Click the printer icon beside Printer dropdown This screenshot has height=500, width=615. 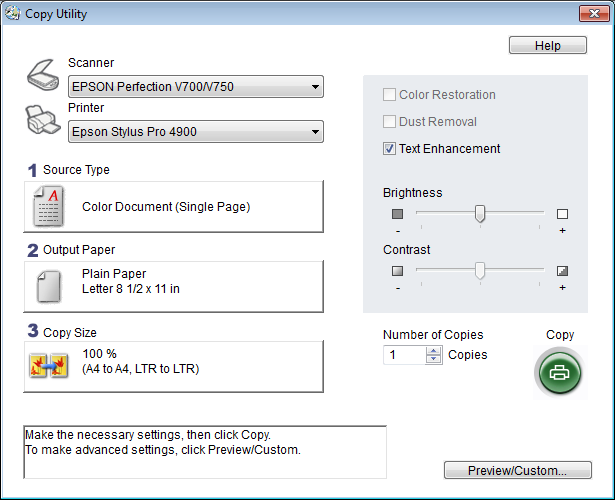coord(43,120)
